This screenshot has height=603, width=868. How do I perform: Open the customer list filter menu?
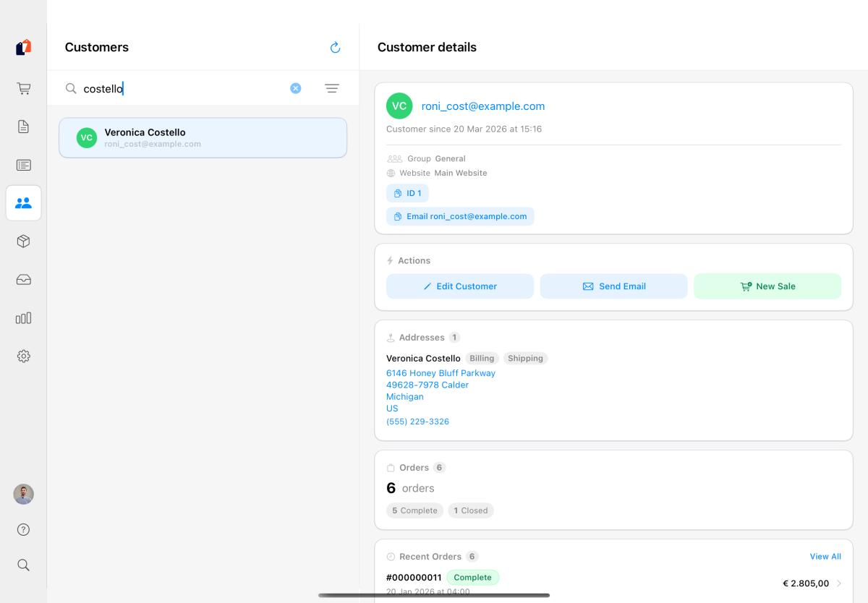click(331, 88)
